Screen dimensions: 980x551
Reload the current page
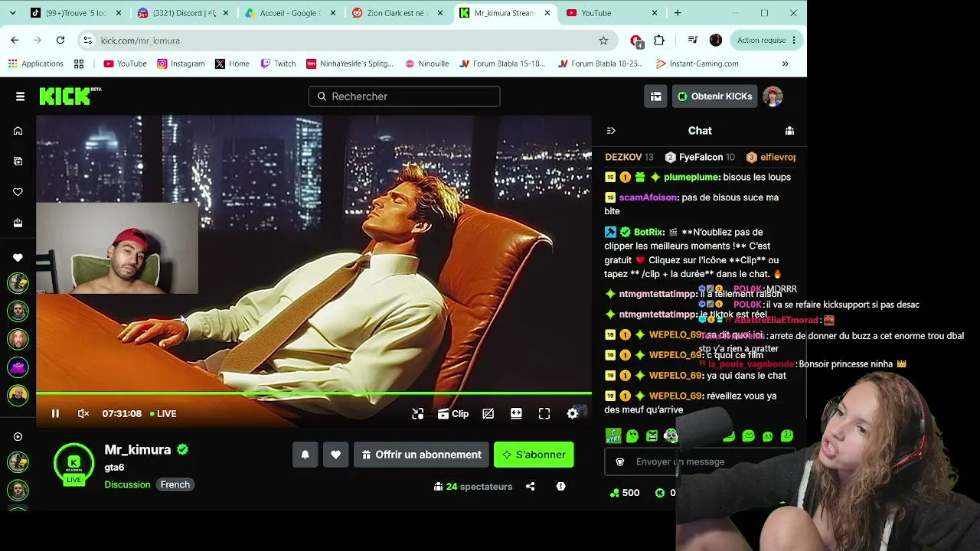point(60,41)
